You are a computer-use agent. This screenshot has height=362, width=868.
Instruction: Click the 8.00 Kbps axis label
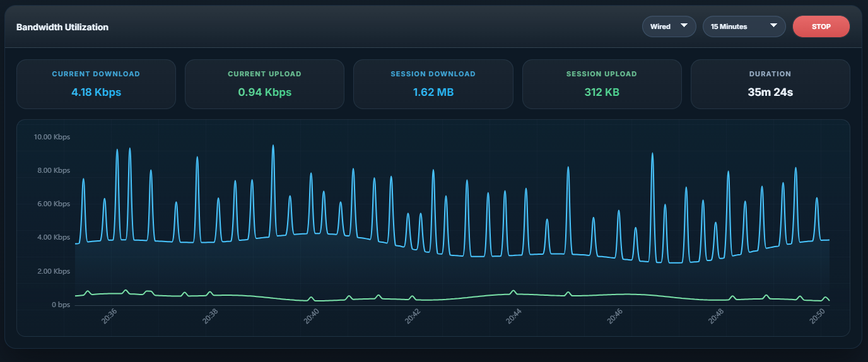pyautogui.click(x=54, y=170)
